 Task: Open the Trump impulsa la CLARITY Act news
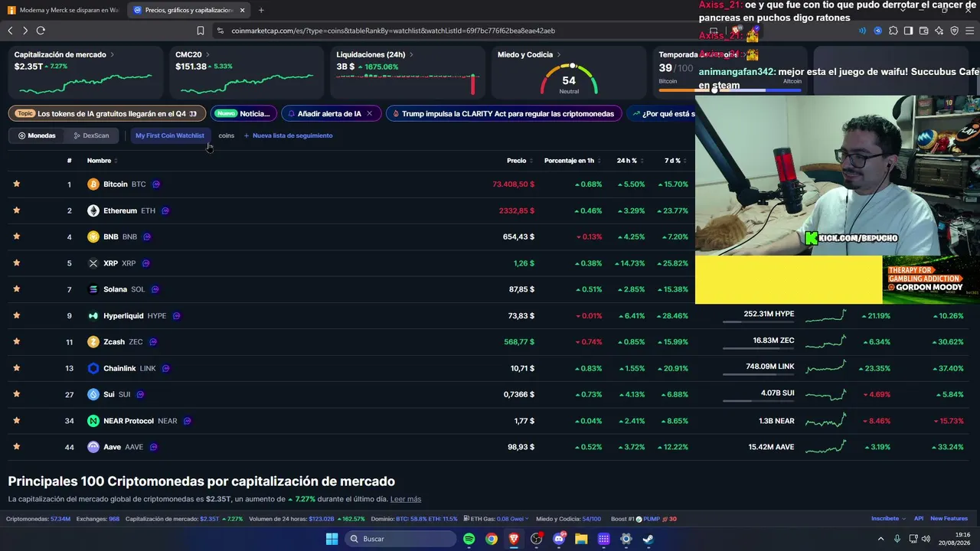coord(503,113)
